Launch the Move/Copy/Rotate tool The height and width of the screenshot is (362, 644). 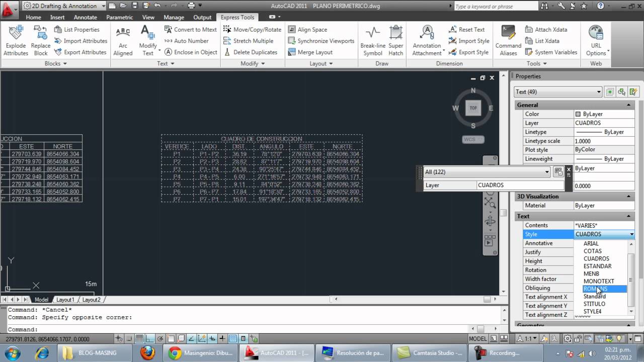pos(253,29)
